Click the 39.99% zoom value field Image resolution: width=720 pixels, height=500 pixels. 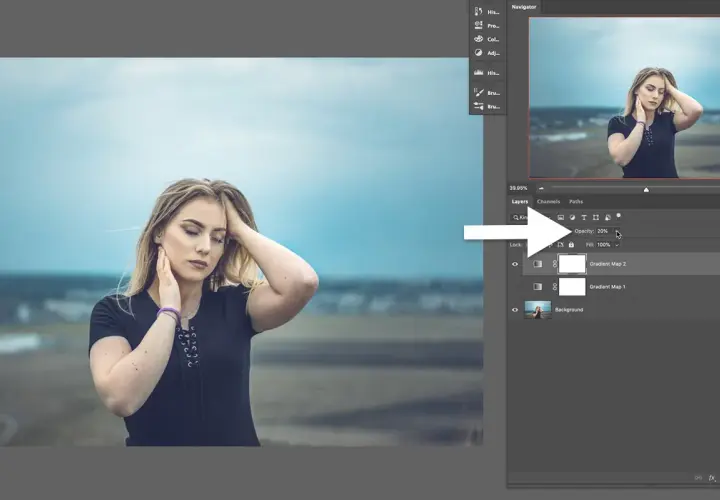[x=518, y=188]
